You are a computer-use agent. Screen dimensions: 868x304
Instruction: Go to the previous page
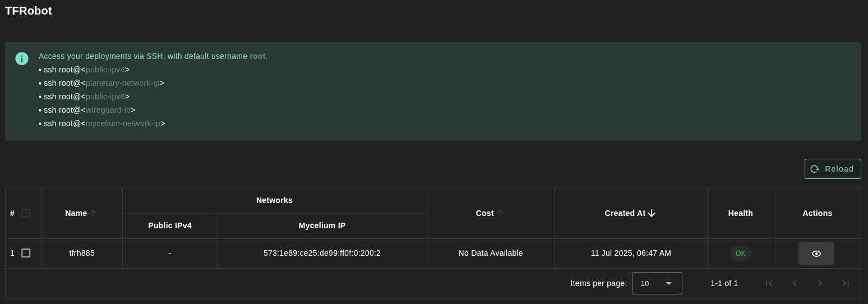(x=795, y=283)
